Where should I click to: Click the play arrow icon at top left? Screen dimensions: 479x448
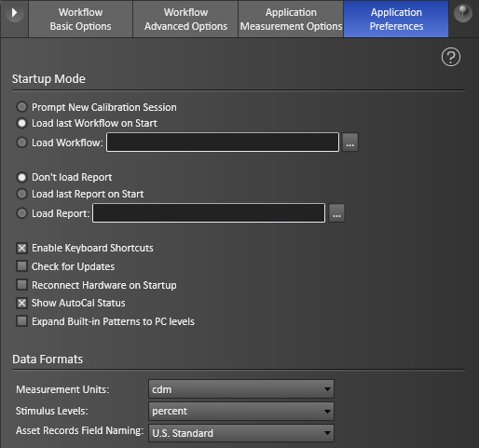pyautogui.click(x=14, y=13)
